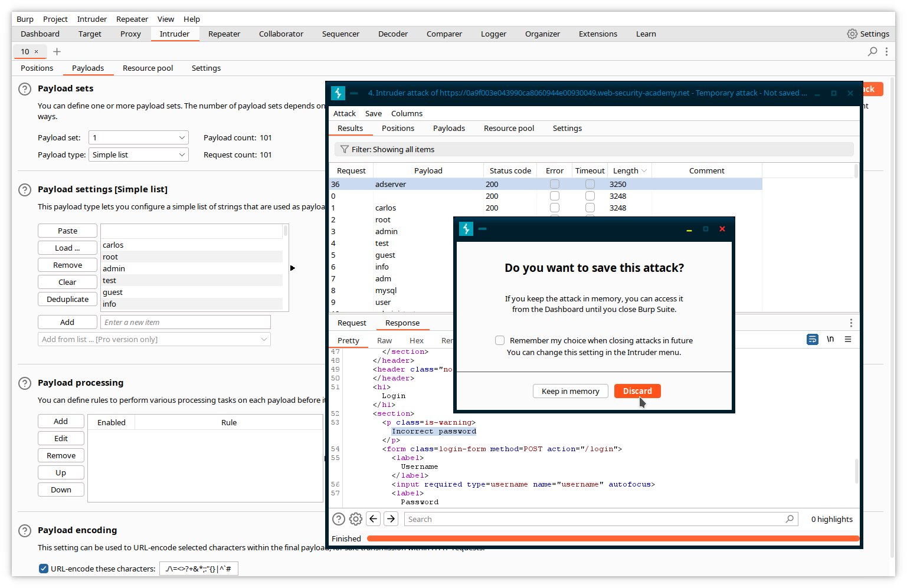Switch to the Repeater tab
Image resolution: width=907 pixels, height=588 pixels.
coord(224,34)
